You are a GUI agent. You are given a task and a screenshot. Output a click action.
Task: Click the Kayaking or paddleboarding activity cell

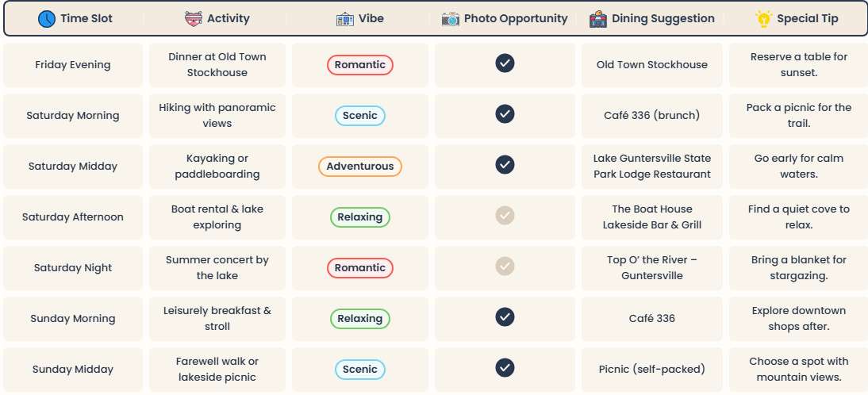point(217,167)
